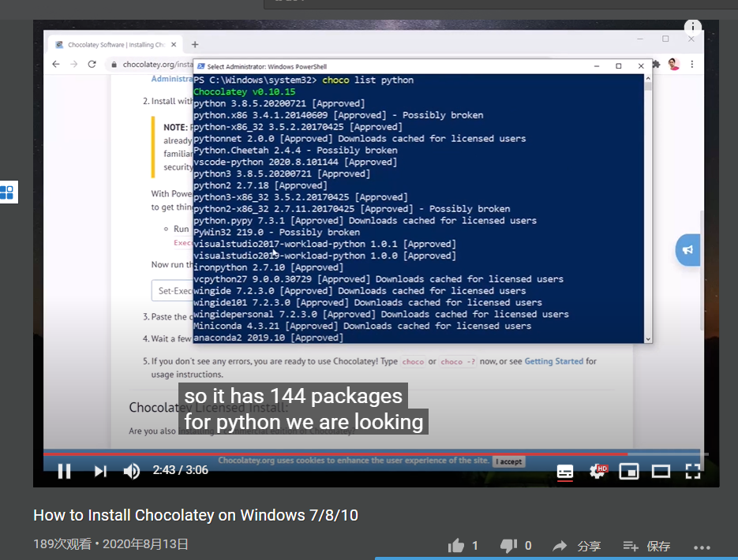Click the 'choco list python' command text
738x560 pixels.
(x=368, y=80)
